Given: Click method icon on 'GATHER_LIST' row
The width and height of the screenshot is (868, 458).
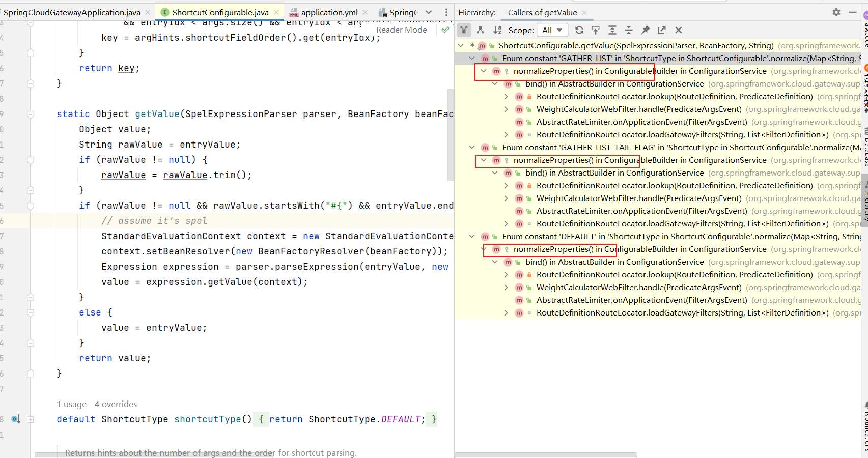Looking at the screenshot, I should pyautogui.click(x=485, y=59).
